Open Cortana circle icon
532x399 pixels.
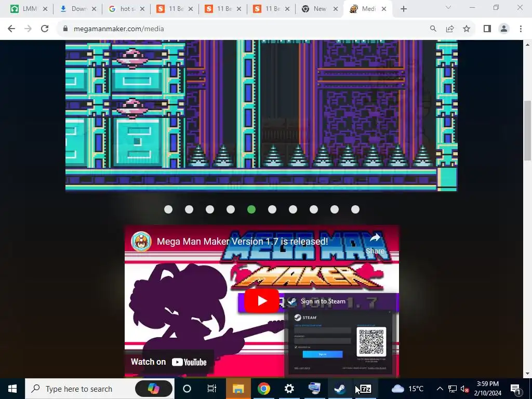pyautogui.click(x=187, y=389)
